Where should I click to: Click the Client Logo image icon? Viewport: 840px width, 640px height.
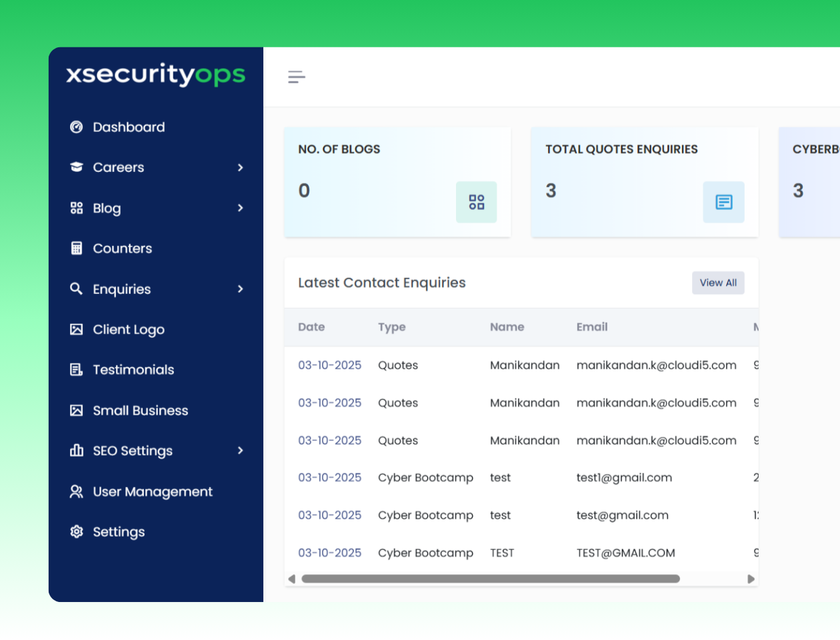(x=77, y=329)
